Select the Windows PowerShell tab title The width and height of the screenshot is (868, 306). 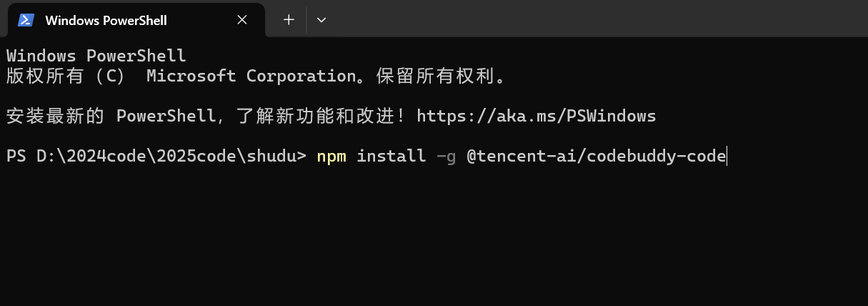(106, 20)
